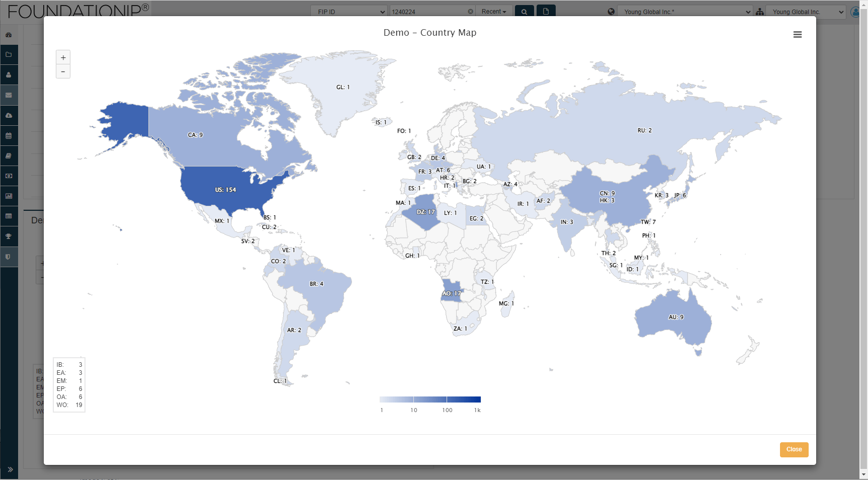Click the 10–100 legend color segment
The width and height of the screenshot is (868, 480).
click(430, 399)
